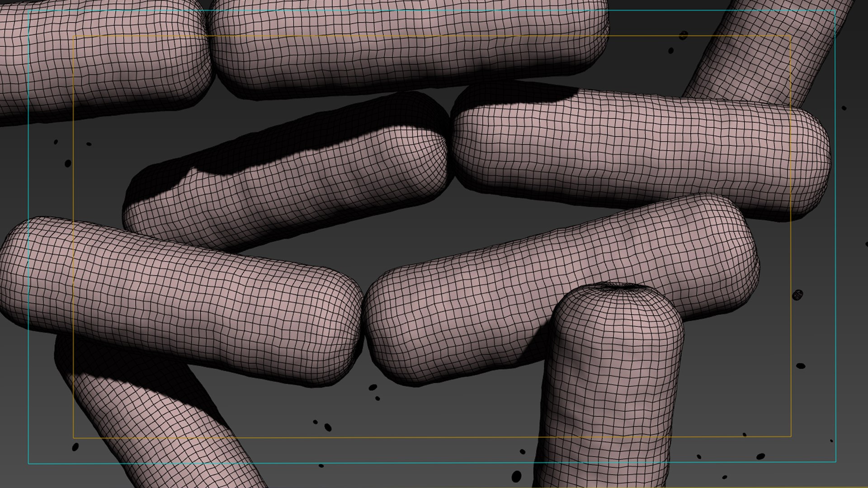Select the particle at bottom-left near teal frame
Viewport: 868px width, 488px height.
coord(75,447)
